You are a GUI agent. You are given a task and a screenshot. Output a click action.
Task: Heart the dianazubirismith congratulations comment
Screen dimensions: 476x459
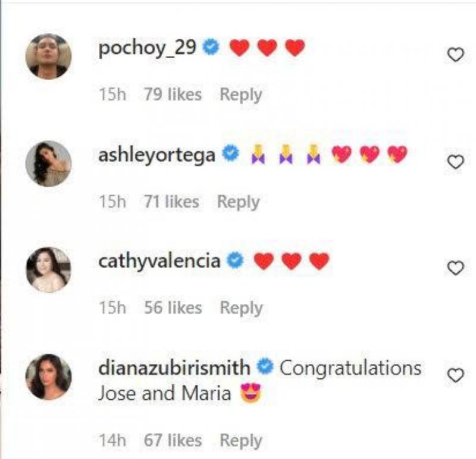[455, 375]
